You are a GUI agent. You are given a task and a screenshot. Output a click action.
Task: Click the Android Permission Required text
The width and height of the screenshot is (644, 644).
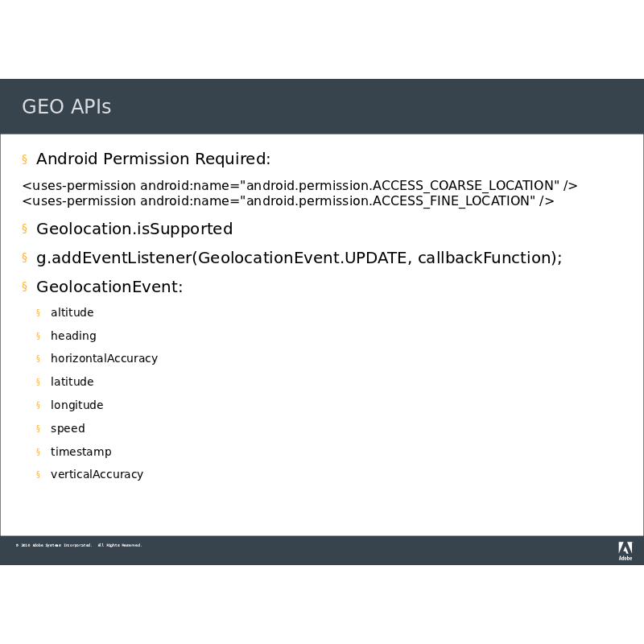tap(153, 159)
